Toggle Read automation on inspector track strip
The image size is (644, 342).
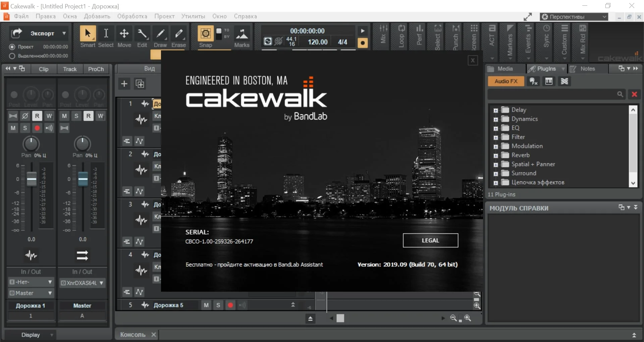pyautogui.click(x=37, y=116)
